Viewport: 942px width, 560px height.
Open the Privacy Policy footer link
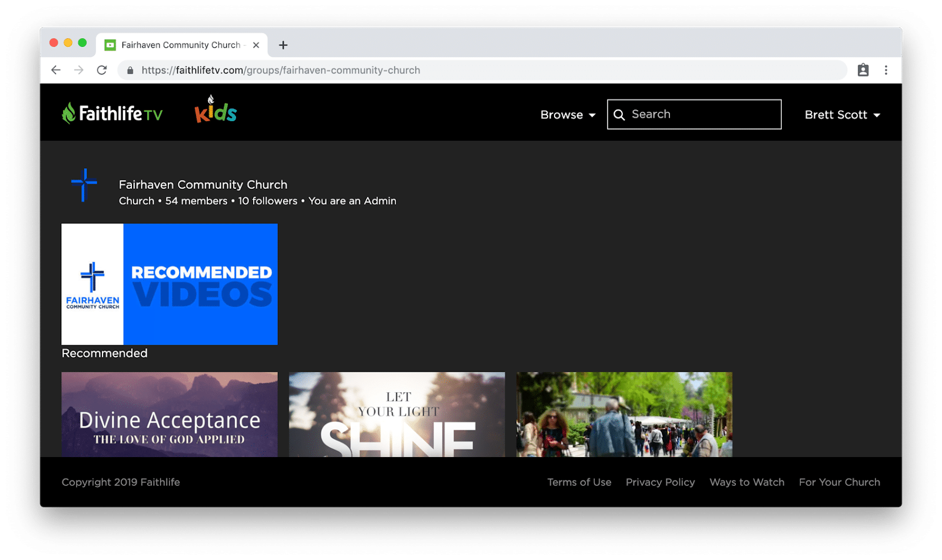[661, 482]
